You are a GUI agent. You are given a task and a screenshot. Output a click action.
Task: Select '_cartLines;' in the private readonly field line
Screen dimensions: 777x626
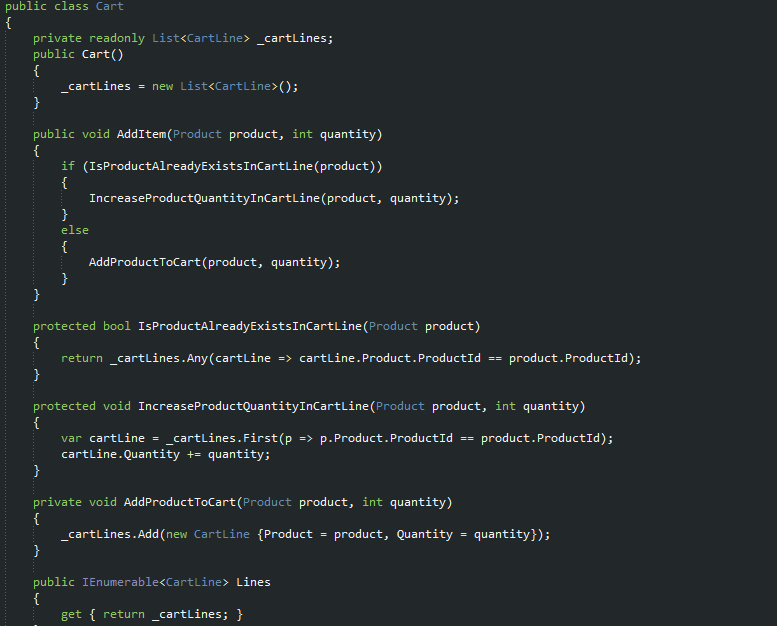pyautogui.click(x=295, y=38)
